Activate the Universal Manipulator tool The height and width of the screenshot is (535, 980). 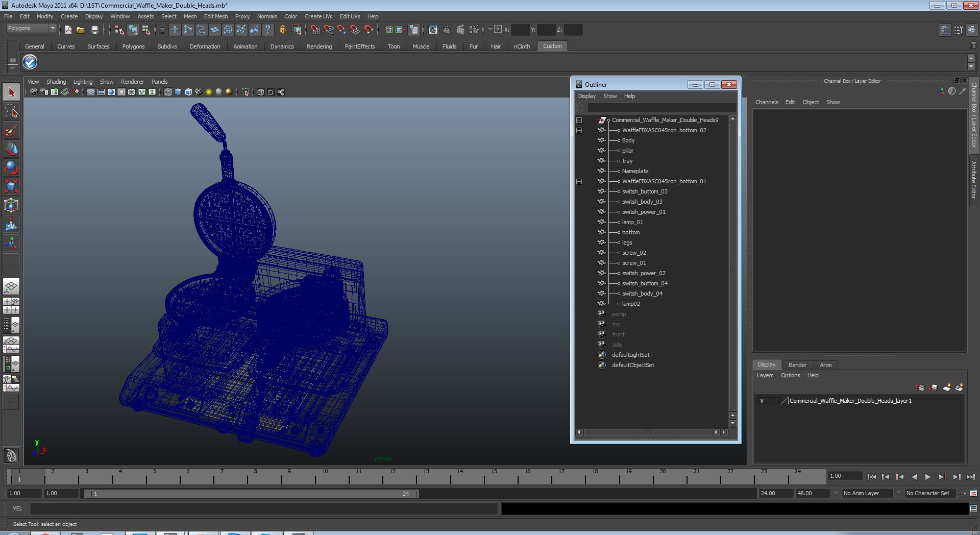[11, 205]
